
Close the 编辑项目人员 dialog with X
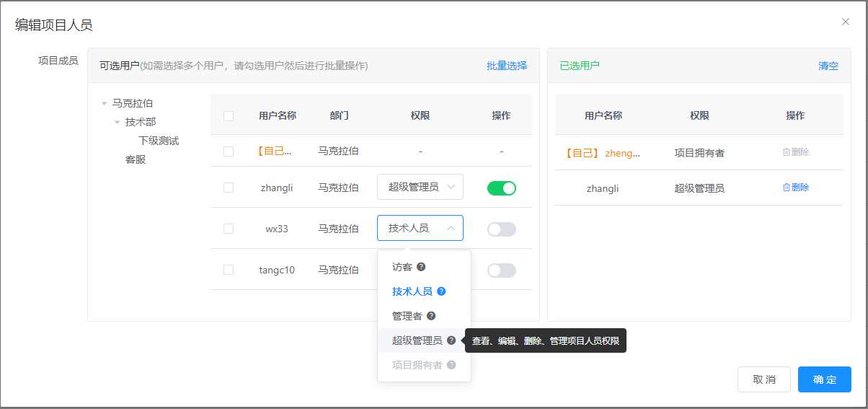846,22
